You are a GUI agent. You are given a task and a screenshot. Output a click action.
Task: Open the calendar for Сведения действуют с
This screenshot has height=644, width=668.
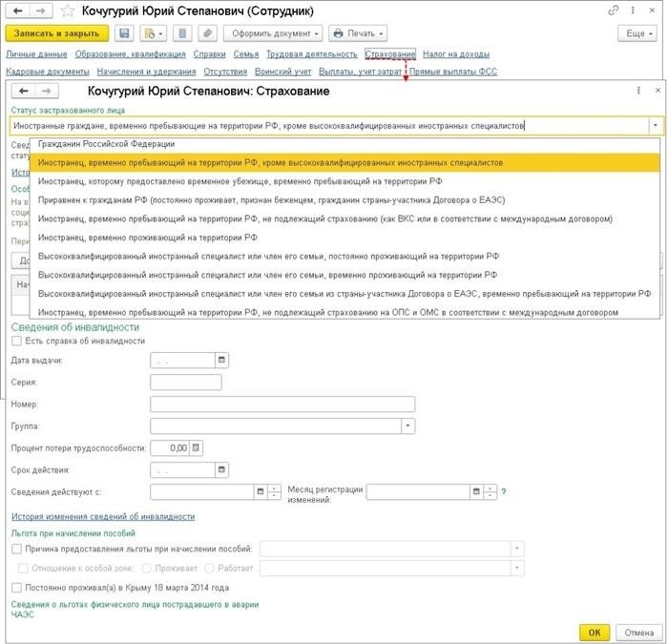(261, 491)
